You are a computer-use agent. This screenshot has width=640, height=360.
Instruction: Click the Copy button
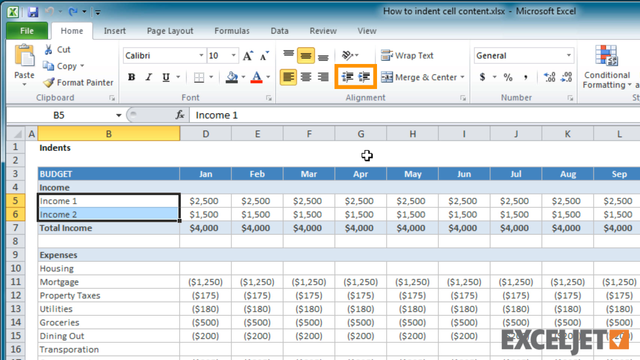(x=60, y=66)
